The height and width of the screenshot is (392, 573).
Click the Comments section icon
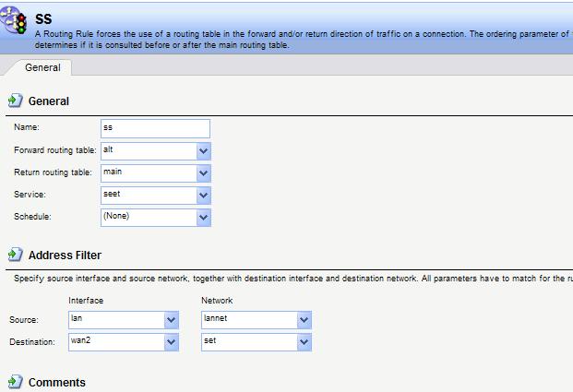coord(15,382)
